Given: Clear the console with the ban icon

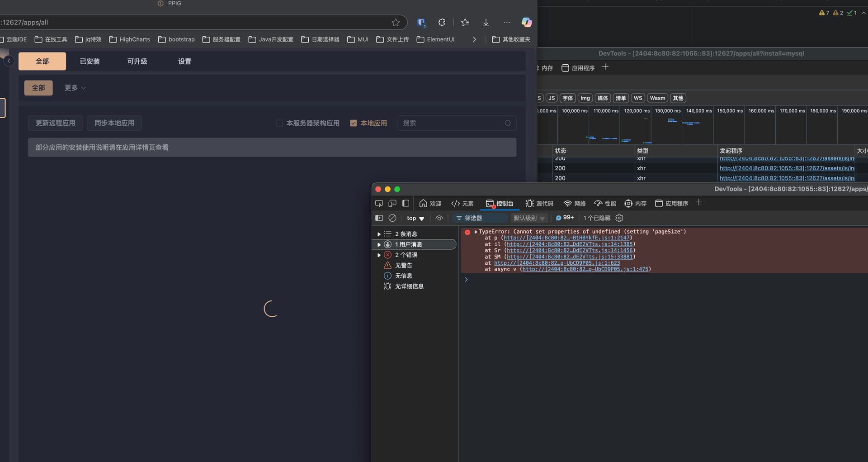Looking at the screenshot, I should coord(392,218).
